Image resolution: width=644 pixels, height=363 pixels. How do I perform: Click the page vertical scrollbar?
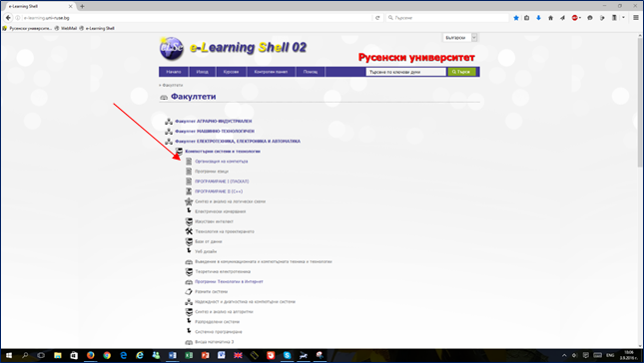click(x=640, y=191)
